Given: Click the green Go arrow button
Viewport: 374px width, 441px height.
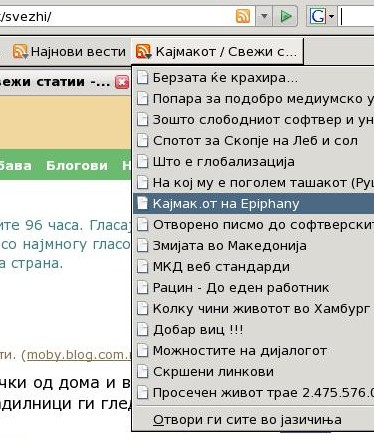Looking at the screenshot, I should coord(285,16).
